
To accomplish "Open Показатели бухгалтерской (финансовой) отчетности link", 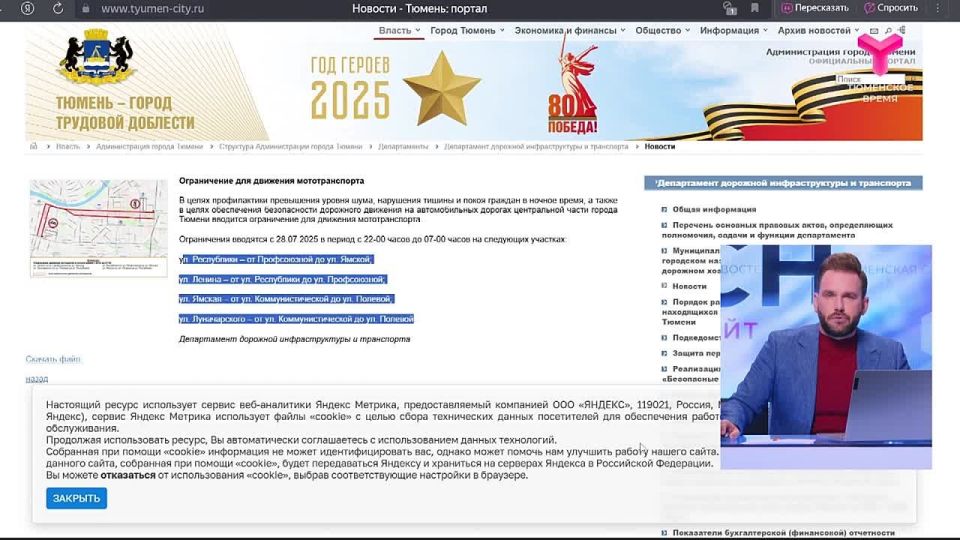I will pyautogui.click(x=783, y=533).
